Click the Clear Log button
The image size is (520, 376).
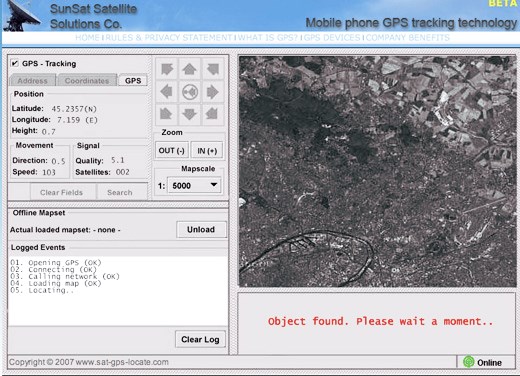click(x=200, y=339)
